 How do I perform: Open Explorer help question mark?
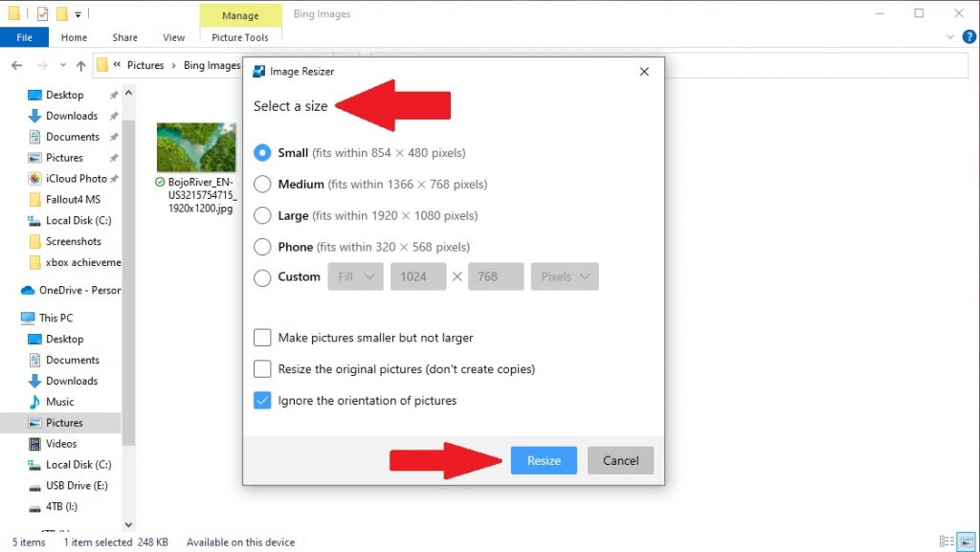pyautogui.click(x=969, y=37)
